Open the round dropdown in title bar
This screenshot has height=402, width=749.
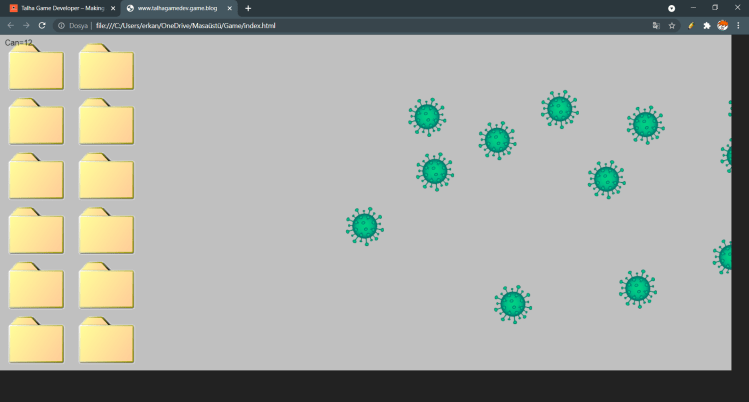pyautogui.click(x=671, y=8)
